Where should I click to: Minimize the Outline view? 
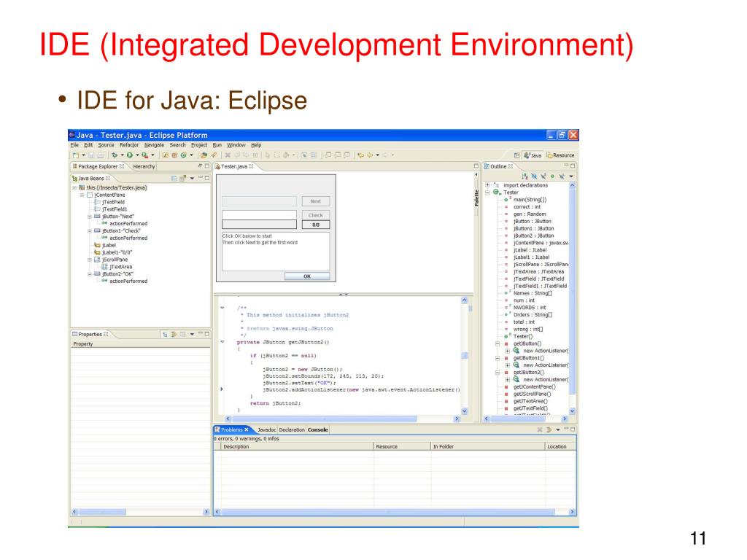[x=566, y=166]
